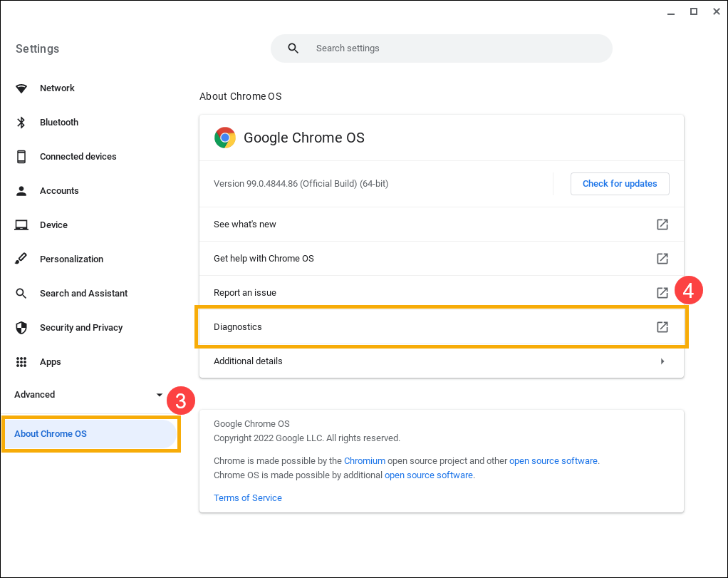Expand Additional details arrow
Viewport: 728px width, 578px height.
[662, 361]
